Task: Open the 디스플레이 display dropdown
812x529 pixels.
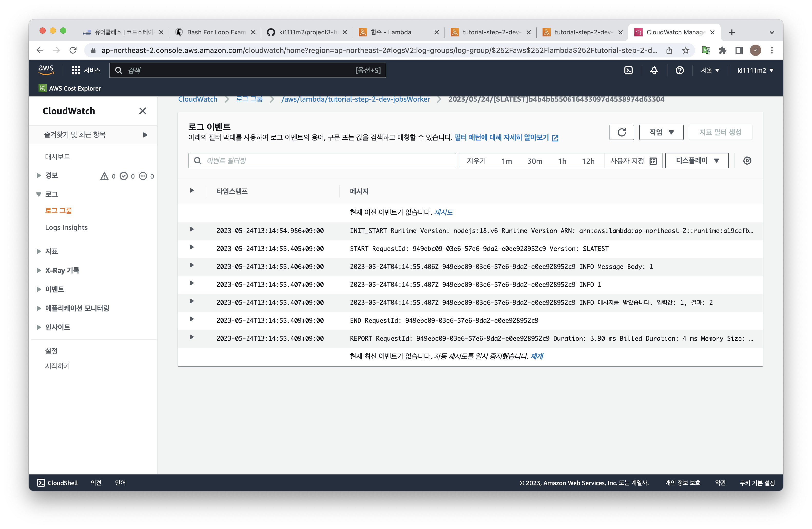Action: click(x=697, y=161)
